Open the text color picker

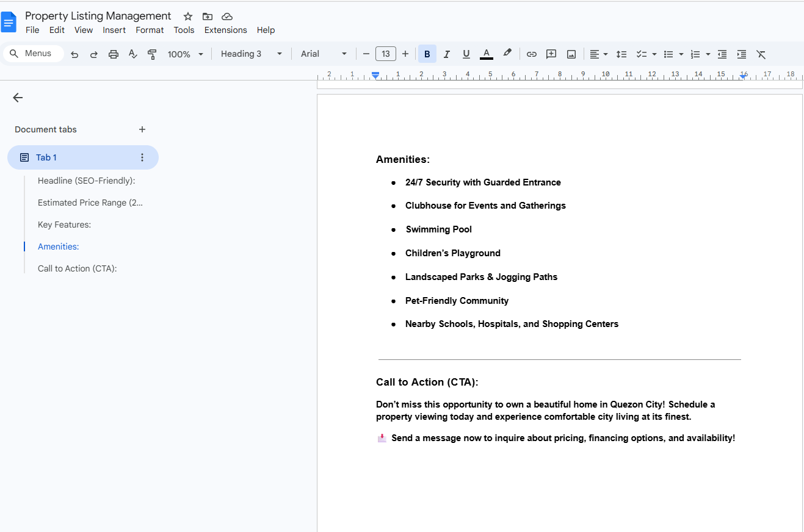[487, 54]
